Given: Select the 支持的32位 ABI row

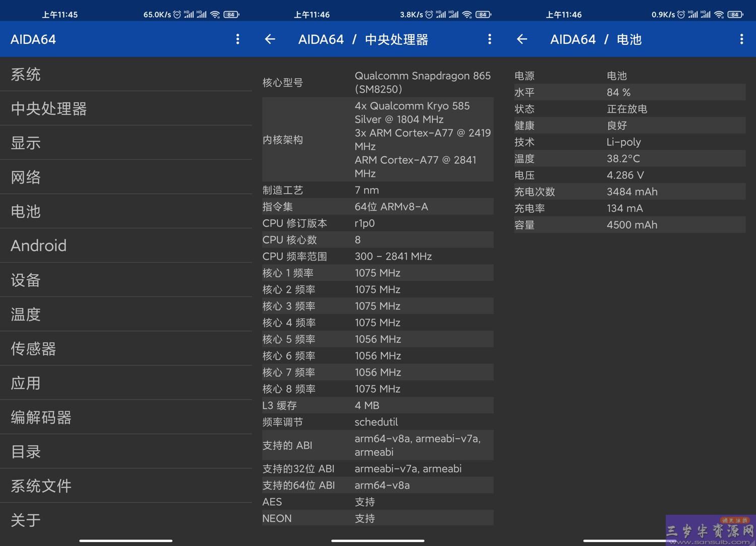Looking at the screenshot, I should 378,469.
